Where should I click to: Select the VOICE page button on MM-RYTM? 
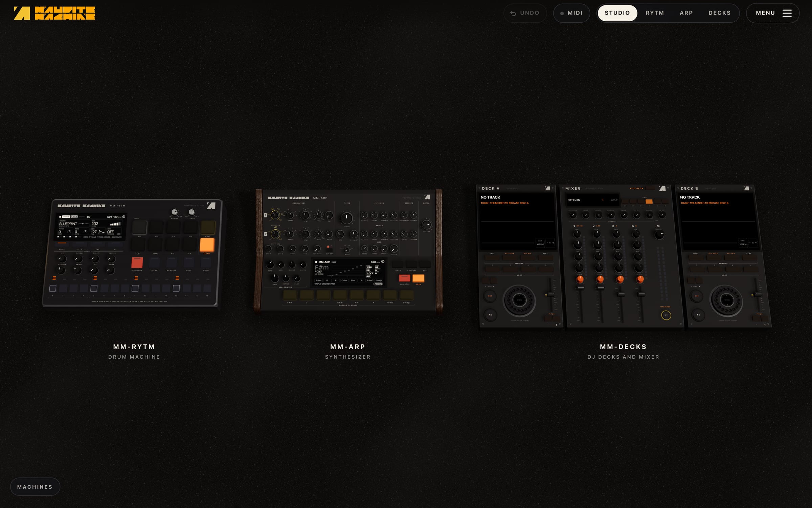[62, 244]
